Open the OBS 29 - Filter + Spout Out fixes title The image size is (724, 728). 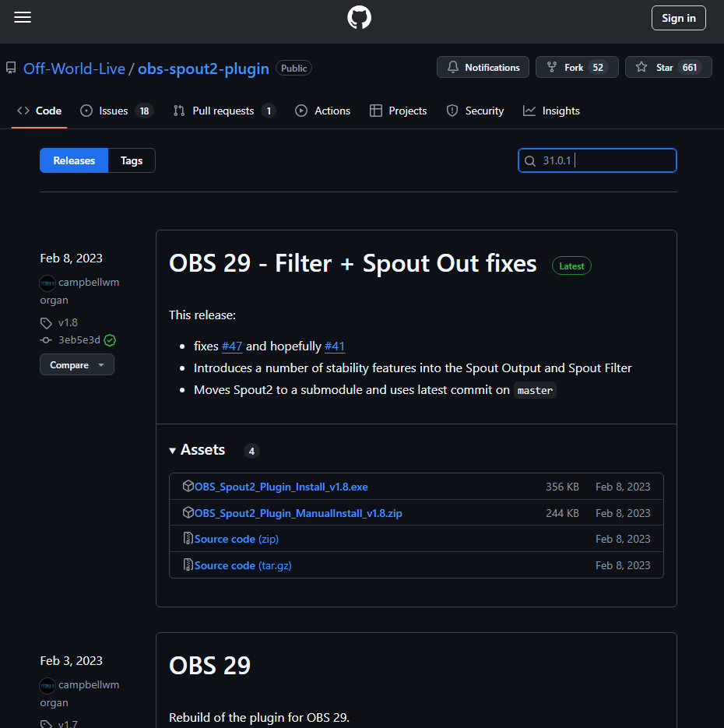[353, 264]
